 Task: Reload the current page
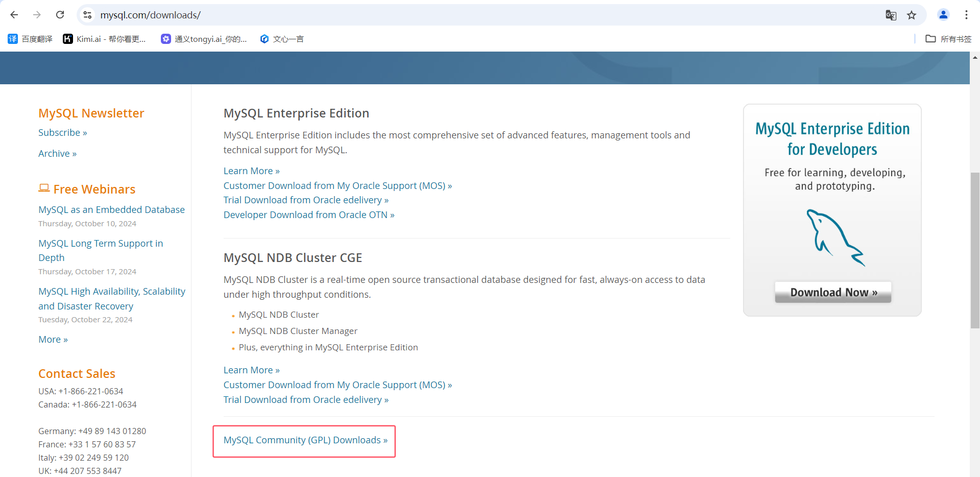coord(60,15)
